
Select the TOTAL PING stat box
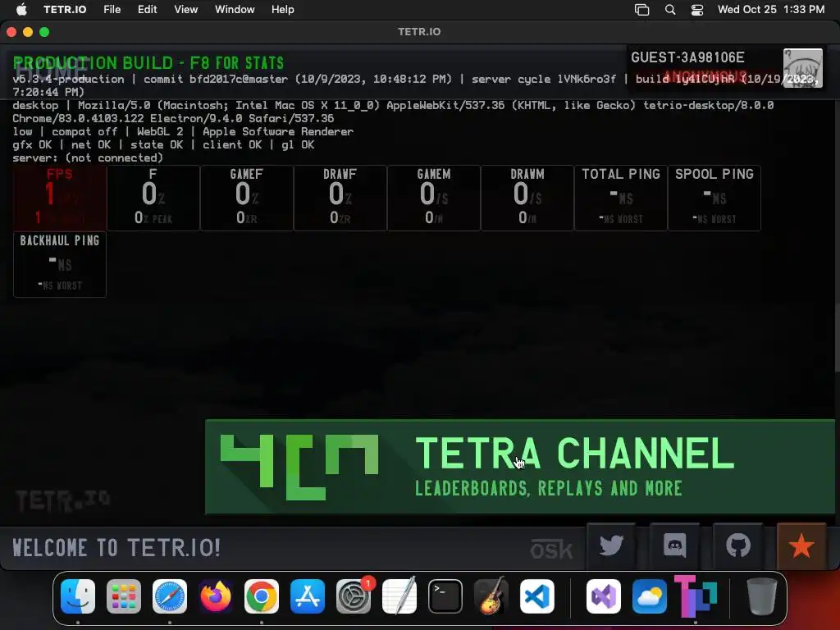point(620,198)
